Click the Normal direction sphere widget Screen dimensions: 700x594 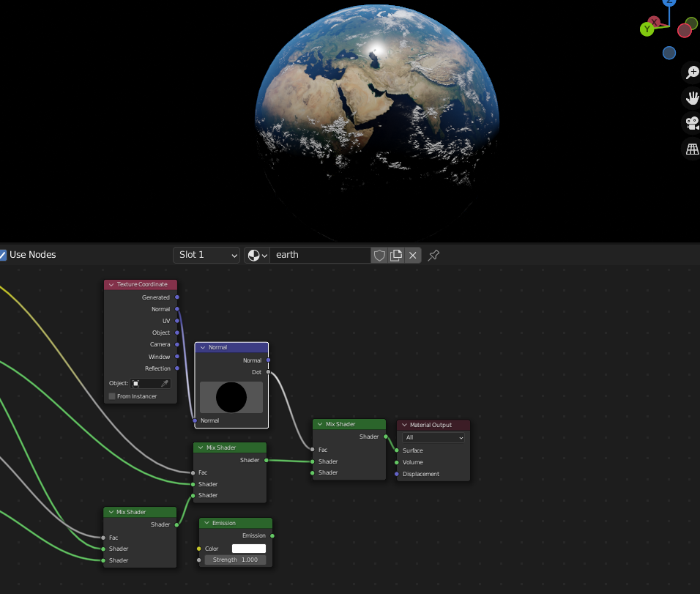[x=231, y=397]
